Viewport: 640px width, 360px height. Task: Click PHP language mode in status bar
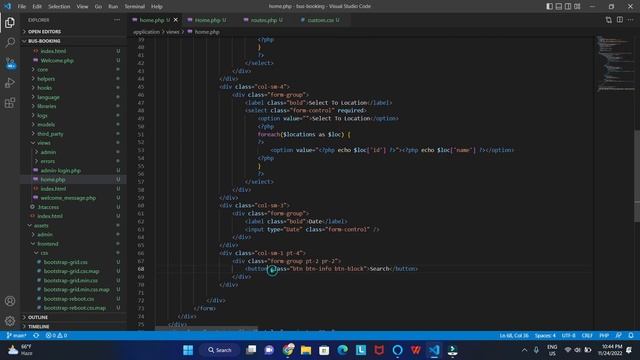click(604, 336)
